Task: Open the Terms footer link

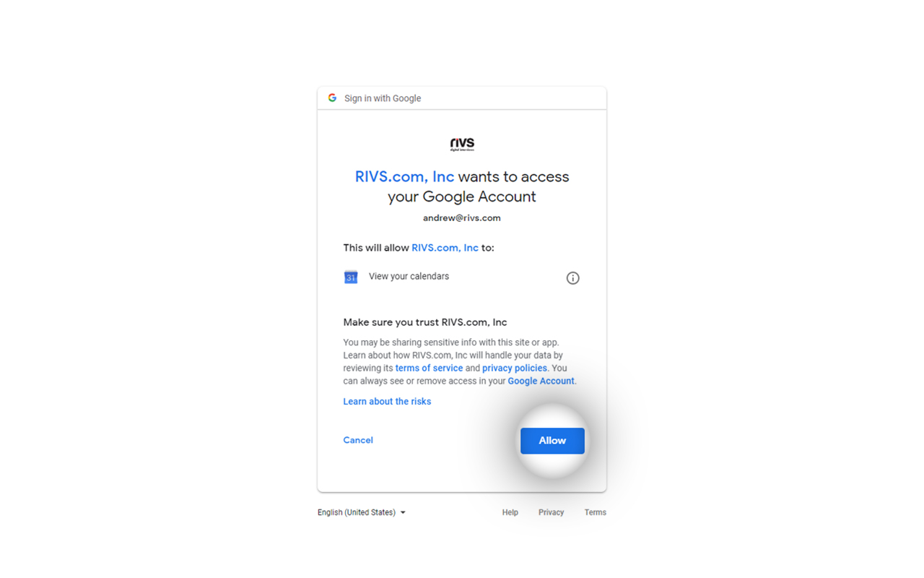Action: click(x=596, y=512)
